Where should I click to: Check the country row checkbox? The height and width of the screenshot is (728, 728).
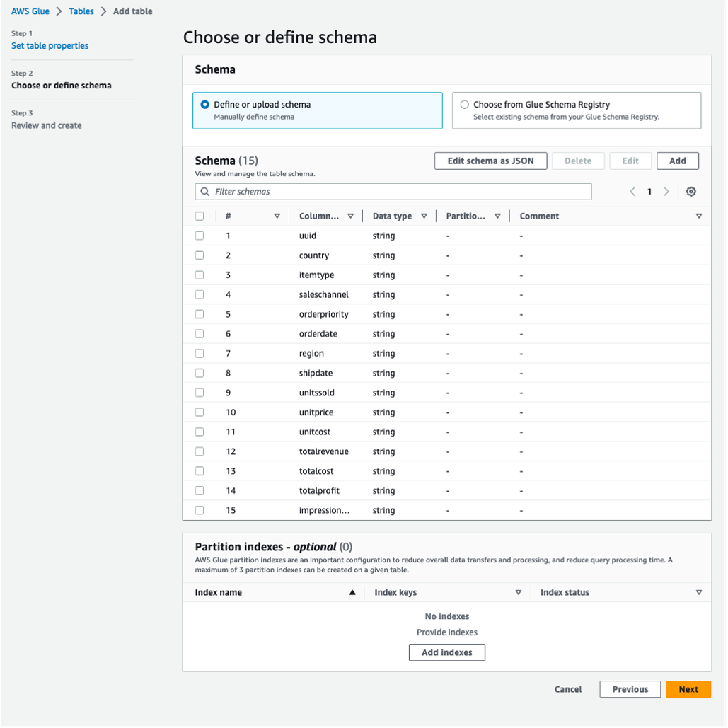(200, 255)
